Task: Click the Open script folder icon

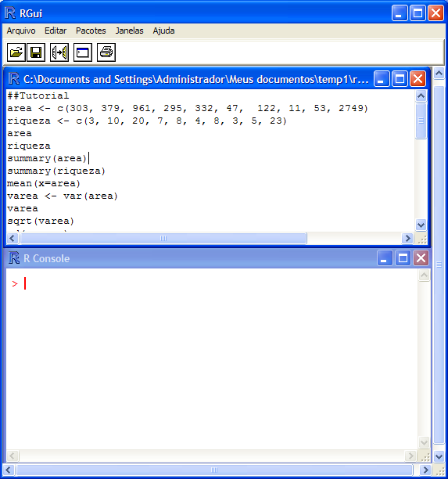Action: [x=16, y=52]
